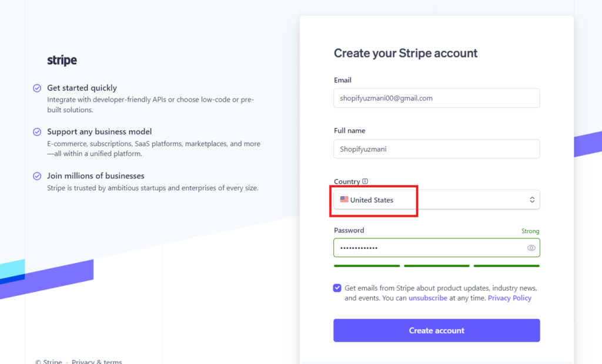The width and height of the screenshot is (602, 364).
Task: Click the Country info icon
Action: coord(365,181)
